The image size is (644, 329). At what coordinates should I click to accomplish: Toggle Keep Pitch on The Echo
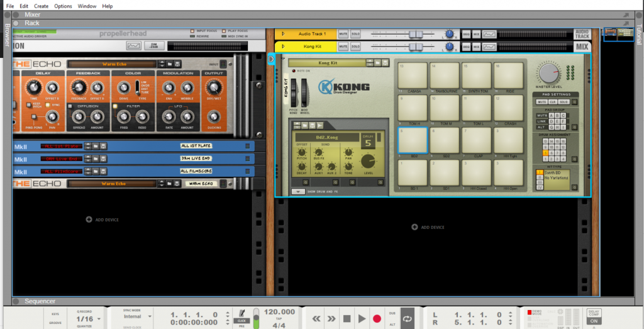[x=28, y=104]
